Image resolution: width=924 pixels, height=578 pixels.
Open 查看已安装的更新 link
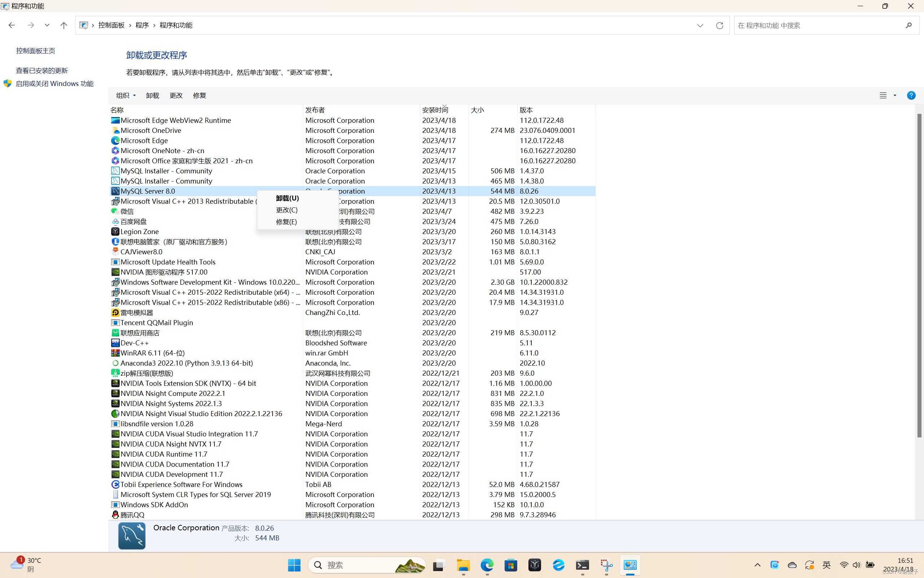[42, 70]
